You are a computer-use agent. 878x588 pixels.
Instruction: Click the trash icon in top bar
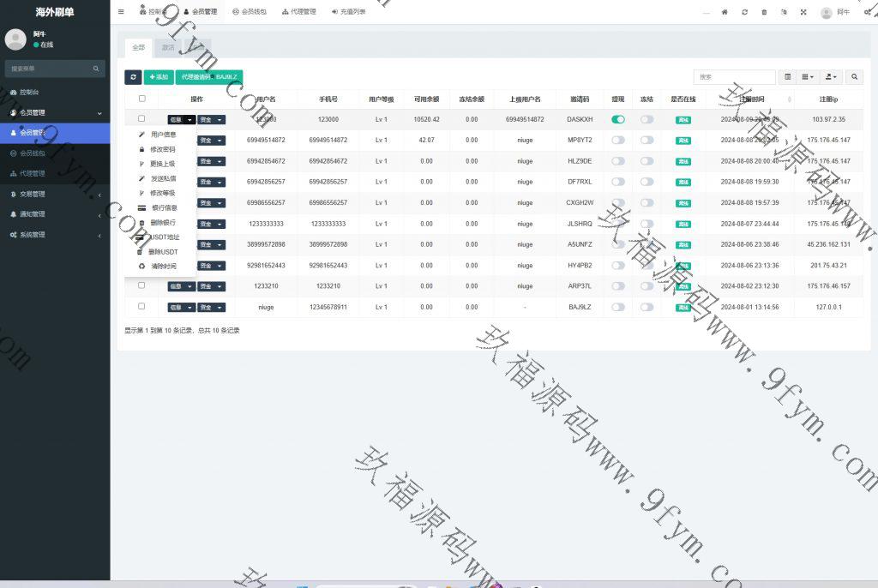763,12
